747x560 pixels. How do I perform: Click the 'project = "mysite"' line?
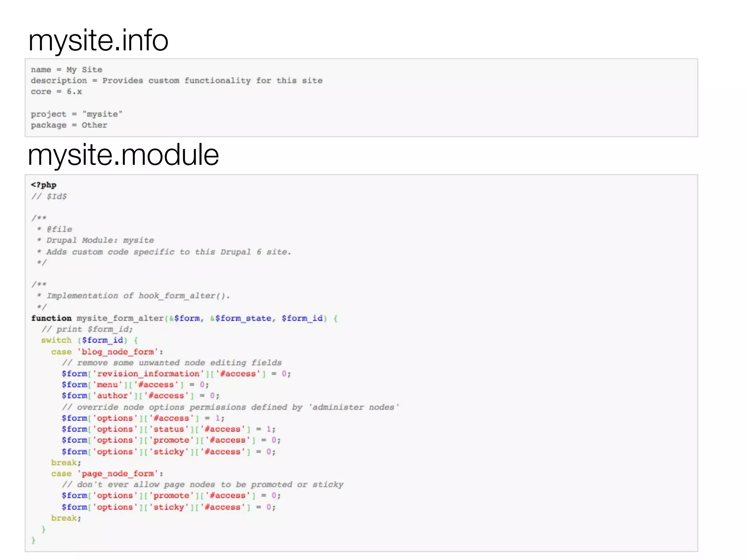77,114
